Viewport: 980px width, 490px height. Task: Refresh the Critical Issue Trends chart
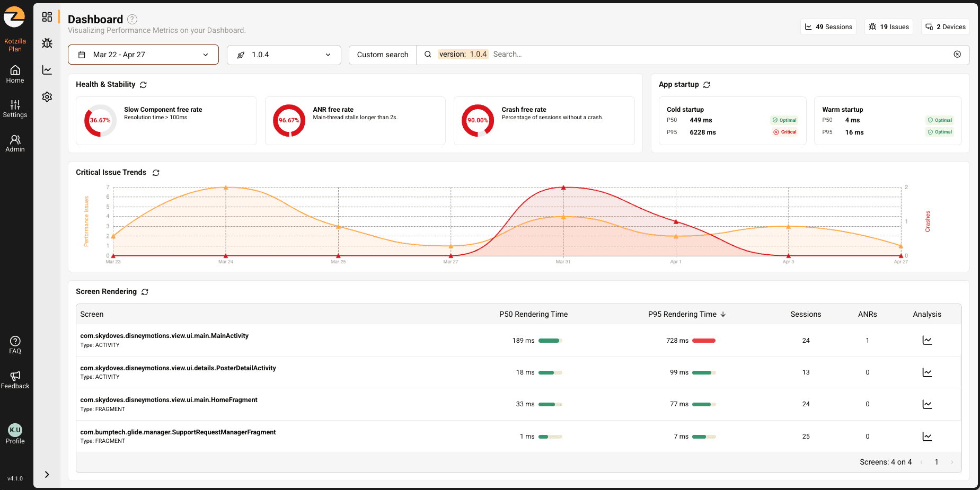[156, 173]
